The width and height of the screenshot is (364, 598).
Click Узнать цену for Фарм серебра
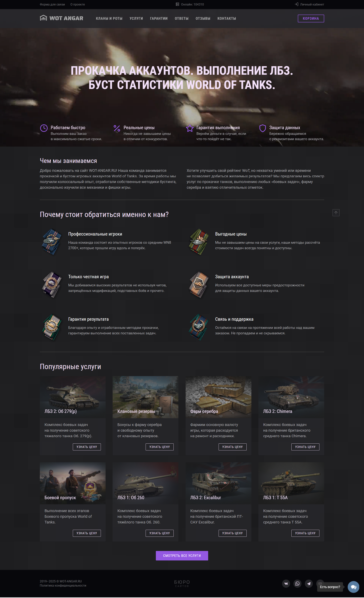(x=232, y=447)
